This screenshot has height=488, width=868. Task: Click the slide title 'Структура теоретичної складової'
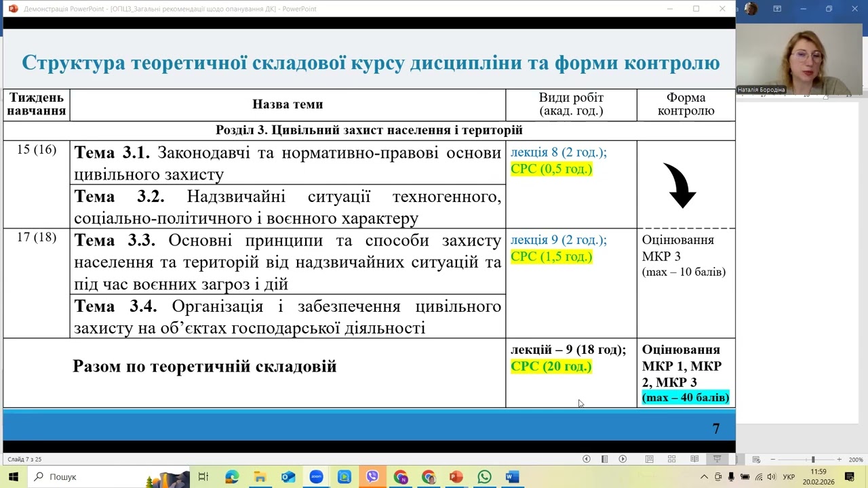click(370, 63)
